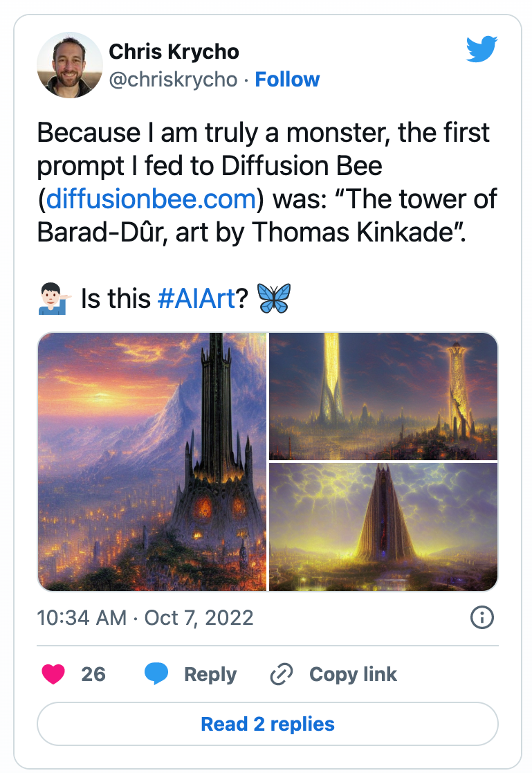The height and width of the screenshot is (773, 532).
Task: Click the Read 2 replies button
Action: coord(267,724)
